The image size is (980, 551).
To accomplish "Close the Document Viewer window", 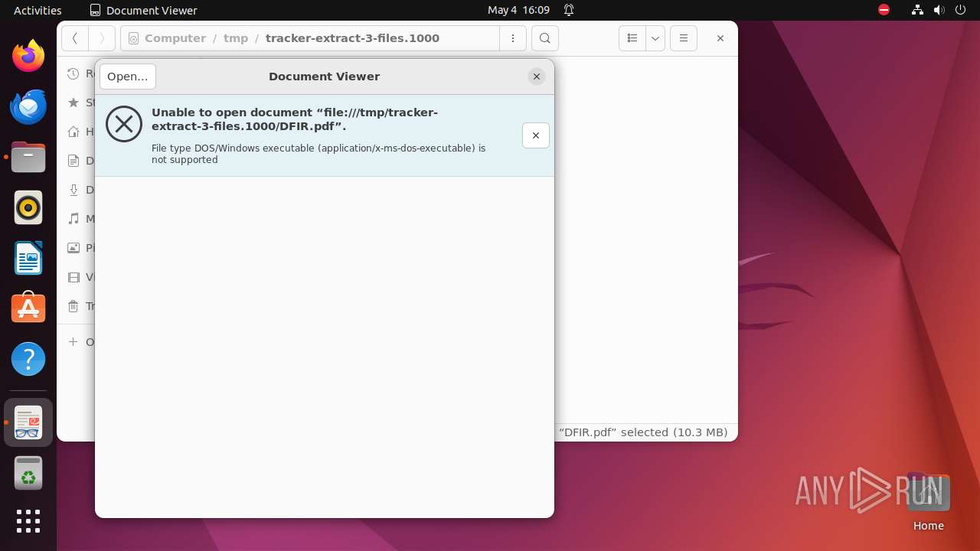I will point(537,77).
